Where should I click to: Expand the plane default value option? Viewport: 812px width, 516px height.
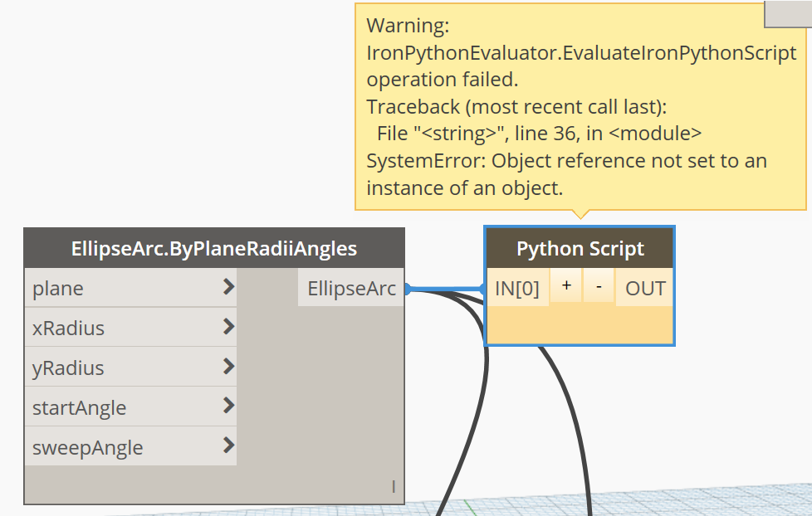(x=227, y=288)
